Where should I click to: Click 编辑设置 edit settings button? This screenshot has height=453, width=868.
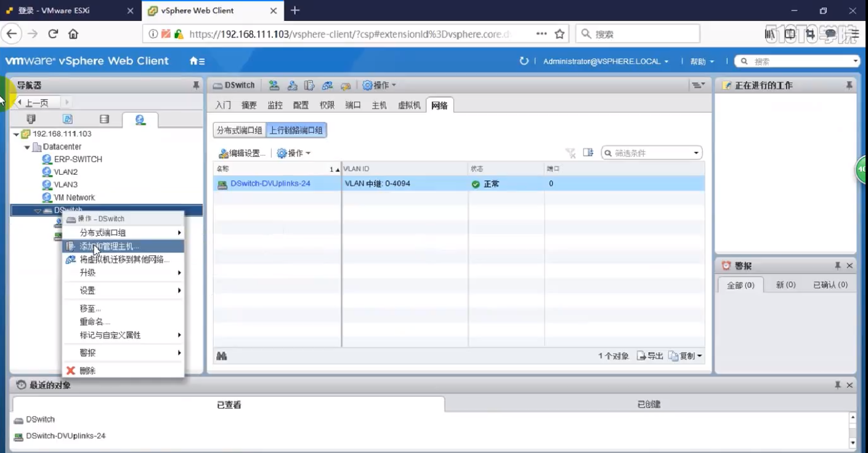pos(243,153)
